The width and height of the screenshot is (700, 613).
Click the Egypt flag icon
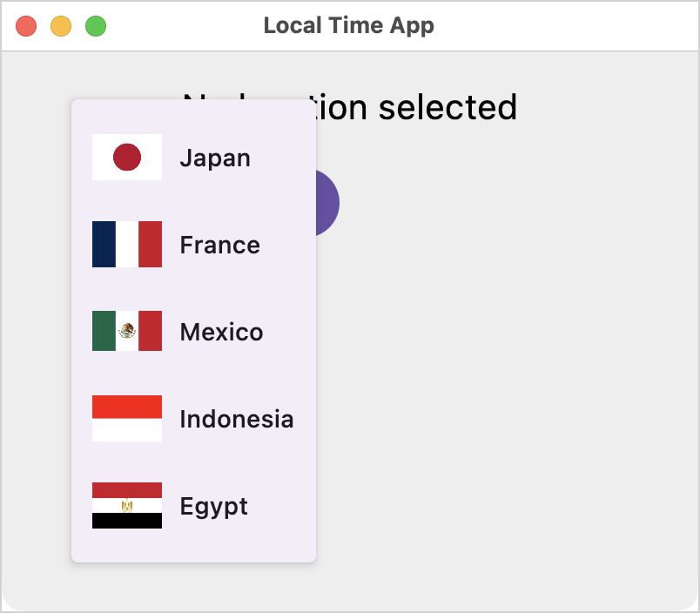127,505
